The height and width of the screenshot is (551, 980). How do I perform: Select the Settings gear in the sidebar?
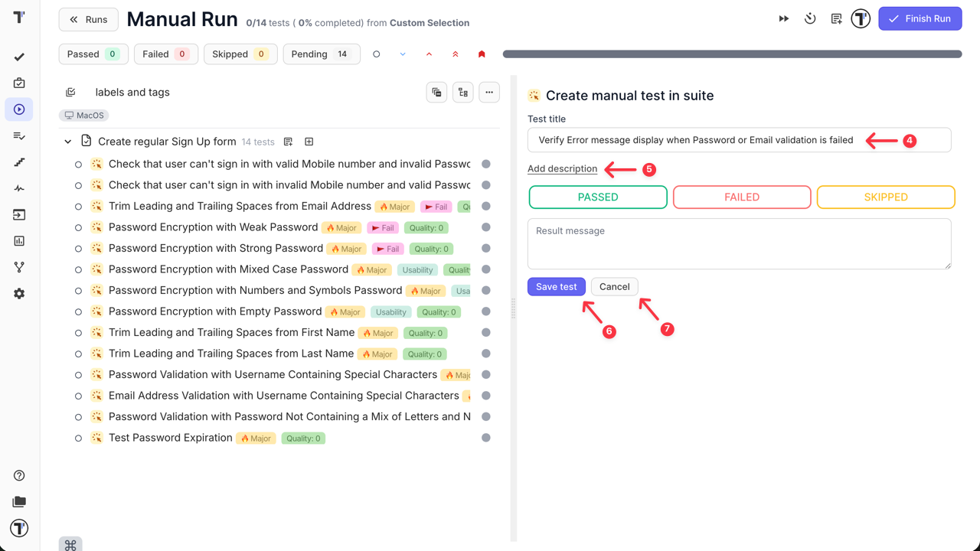pos(18,293)
